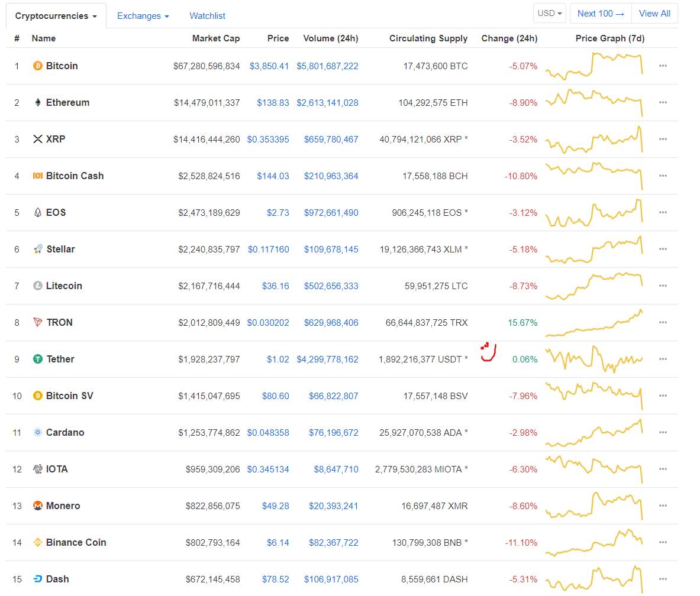
Task: Sort by the Volume (24h) column header
Action: pyautogui.click(x=330, y=38)
